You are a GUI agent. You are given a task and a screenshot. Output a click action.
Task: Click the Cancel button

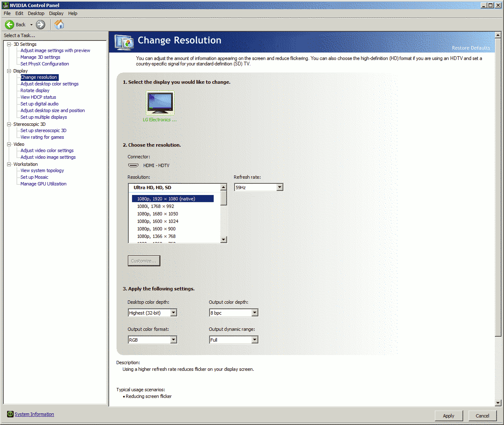[x=482, y=416]
